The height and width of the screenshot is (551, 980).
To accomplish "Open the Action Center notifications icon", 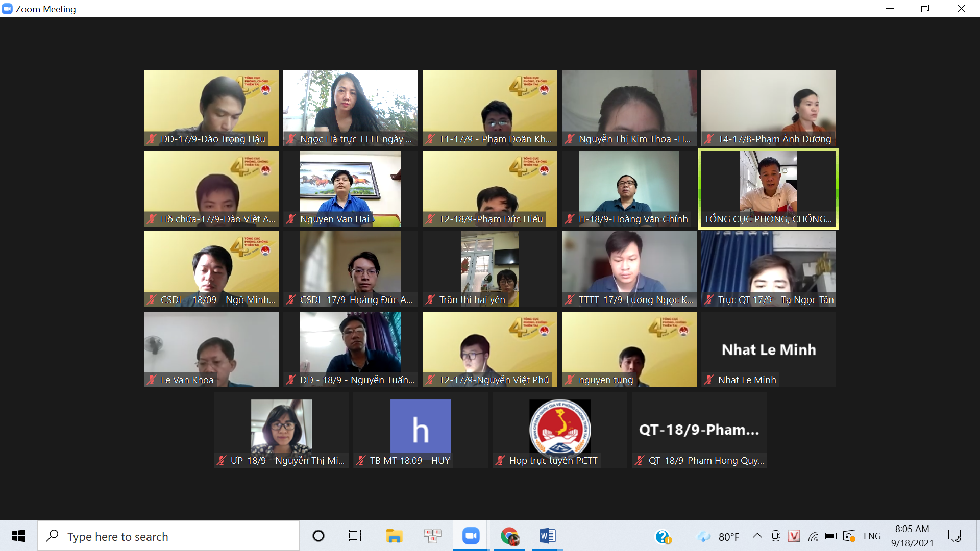I will pos(954,536).
